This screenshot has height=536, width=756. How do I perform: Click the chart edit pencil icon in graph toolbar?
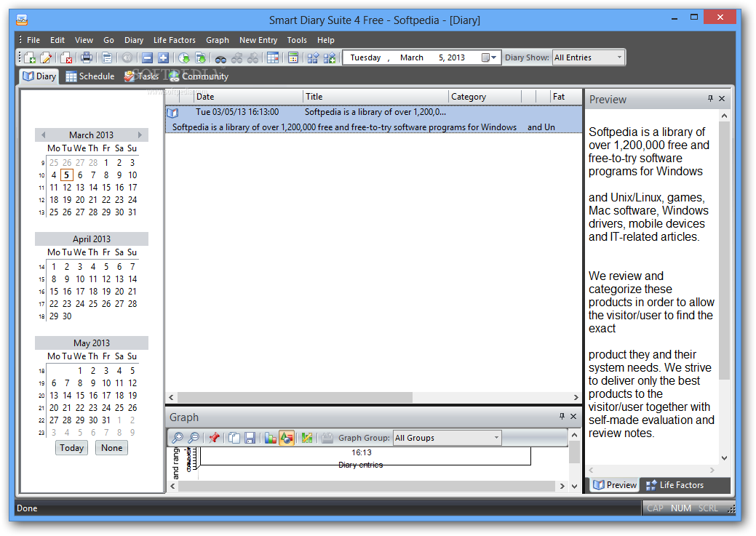(307, 438)
